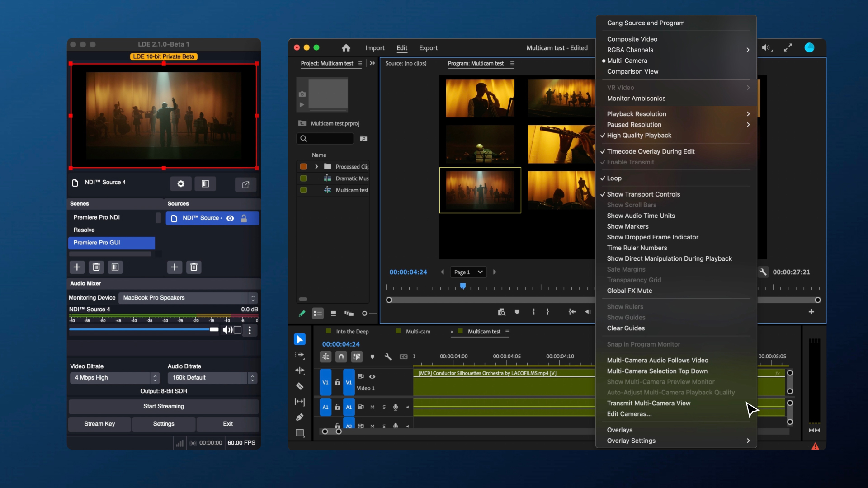
Task: Click Start Streaming button
Action: [164, 406]
